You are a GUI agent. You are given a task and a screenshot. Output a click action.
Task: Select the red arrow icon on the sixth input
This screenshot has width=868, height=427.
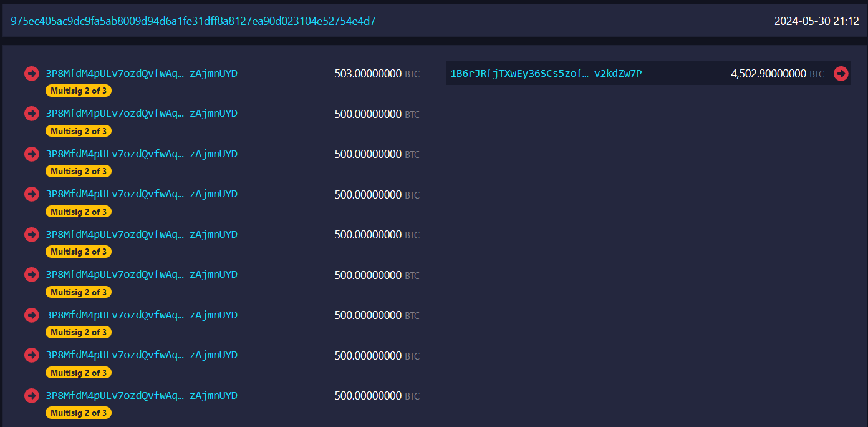pyautogui.click(x=31, y=274)
